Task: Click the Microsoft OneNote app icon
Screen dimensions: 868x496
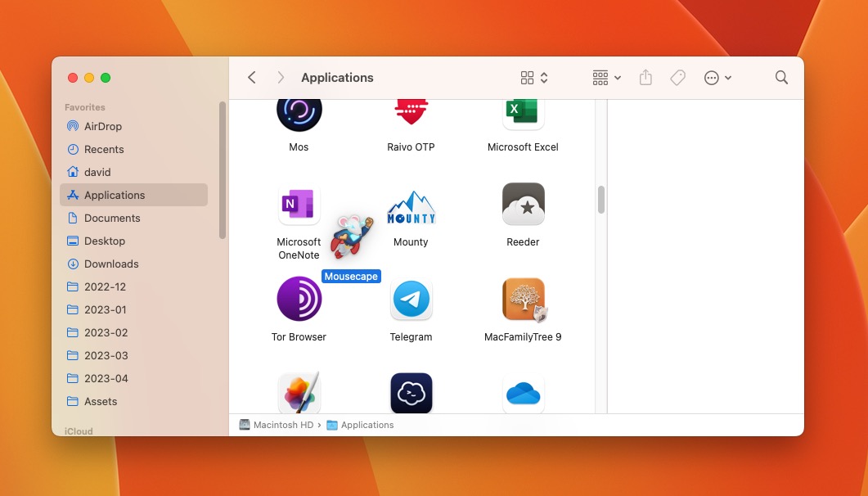Action: click(x=299, y=205)
